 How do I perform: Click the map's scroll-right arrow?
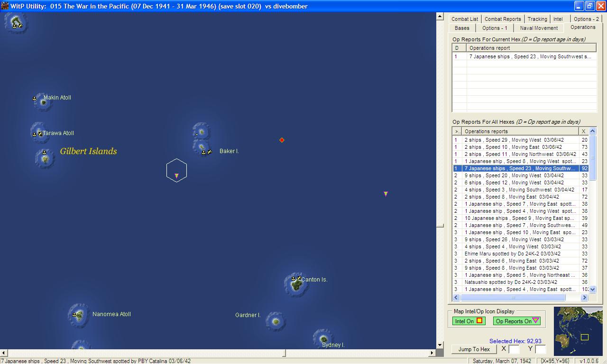point(432,353)
